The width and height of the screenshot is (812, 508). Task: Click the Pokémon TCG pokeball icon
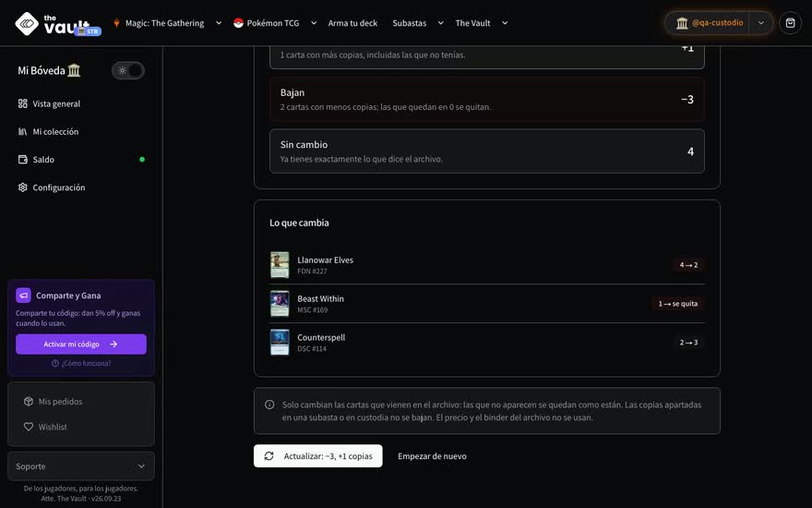238,23
